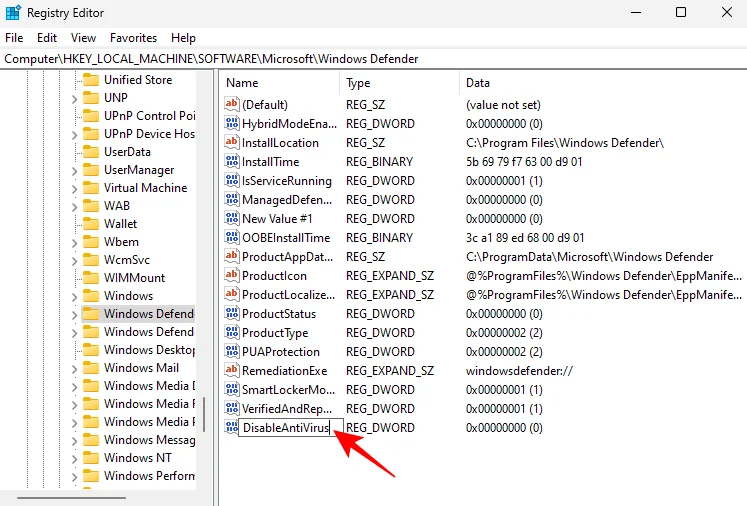Click the Wallet folder icon

pyautogui.click(x=91, y=223)
